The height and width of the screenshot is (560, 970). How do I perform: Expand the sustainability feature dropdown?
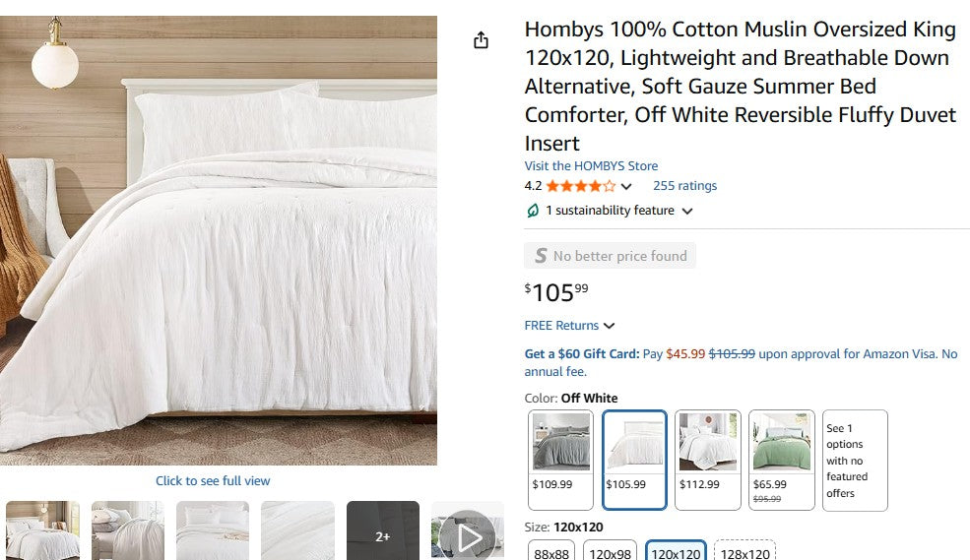pyautogui.click(x=687, y=211)
